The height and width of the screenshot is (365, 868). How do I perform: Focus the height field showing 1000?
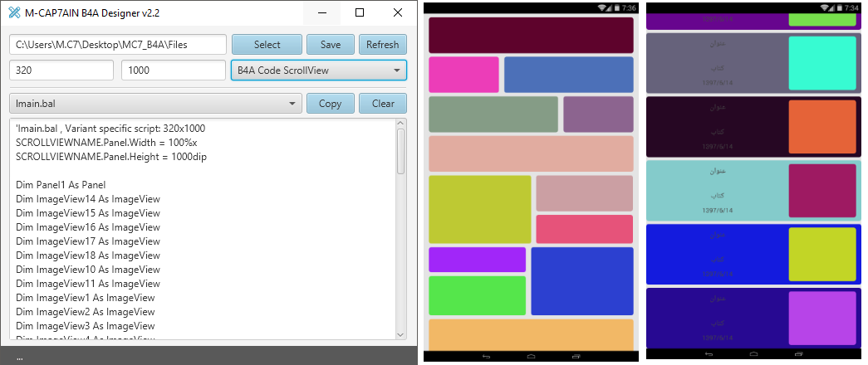click(x=173, y=71)
